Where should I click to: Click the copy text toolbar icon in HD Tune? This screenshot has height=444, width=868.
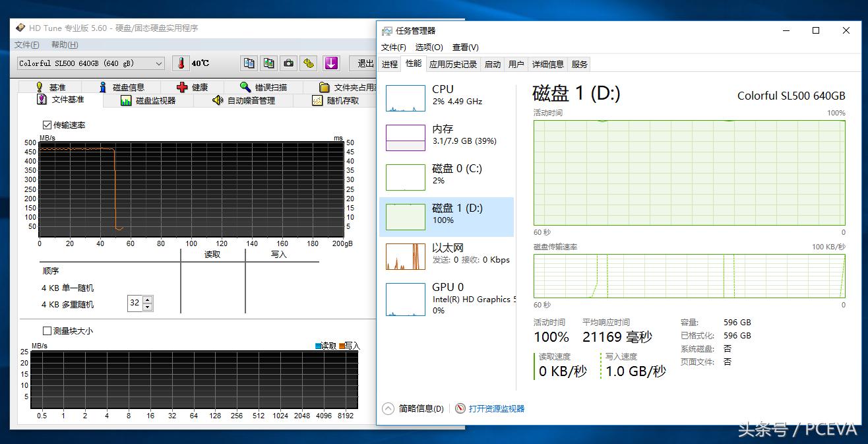tap(249, 63)
